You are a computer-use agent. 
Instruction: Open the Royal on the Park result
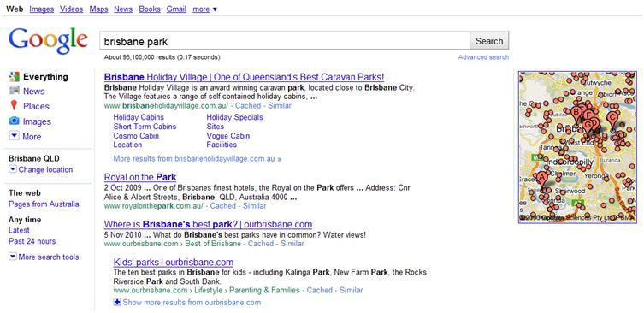pos(140,177)
